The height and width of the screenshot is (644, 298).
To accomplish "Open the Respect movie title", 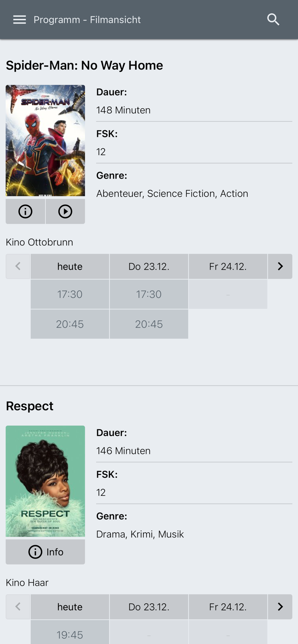I will click(x=30, y=406).
